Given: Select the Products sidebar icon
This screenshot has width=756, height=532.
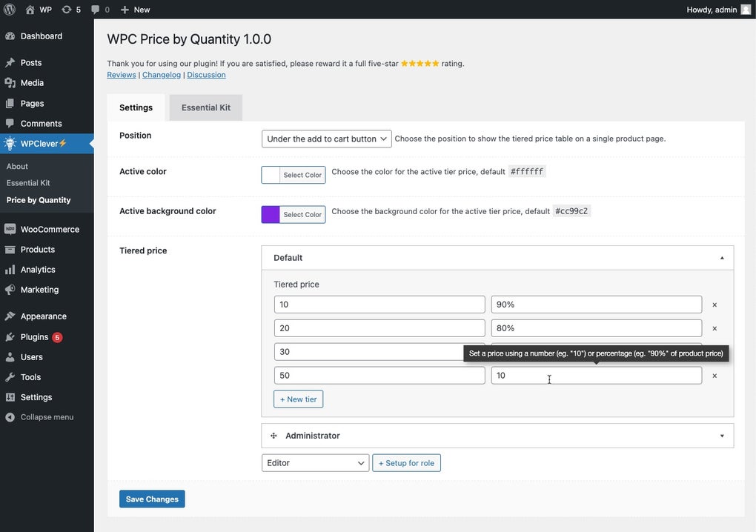Looking at the screenshot, I should coord(10,249).
